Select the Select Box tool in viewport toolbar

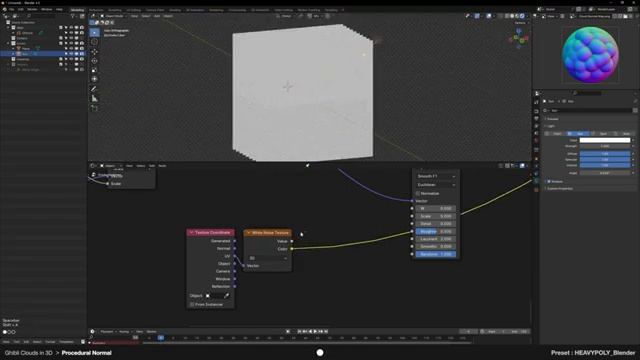(94, 32)
